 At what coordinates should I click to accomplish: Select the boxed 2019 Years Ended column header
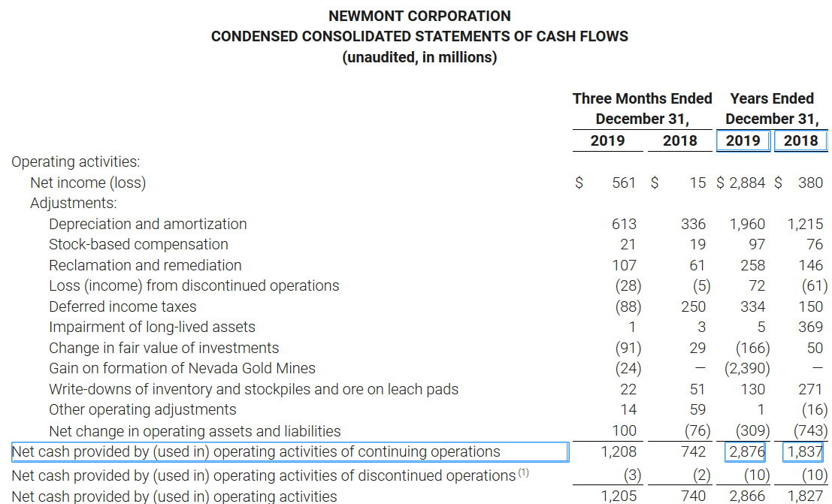click(x=743, y=140)
